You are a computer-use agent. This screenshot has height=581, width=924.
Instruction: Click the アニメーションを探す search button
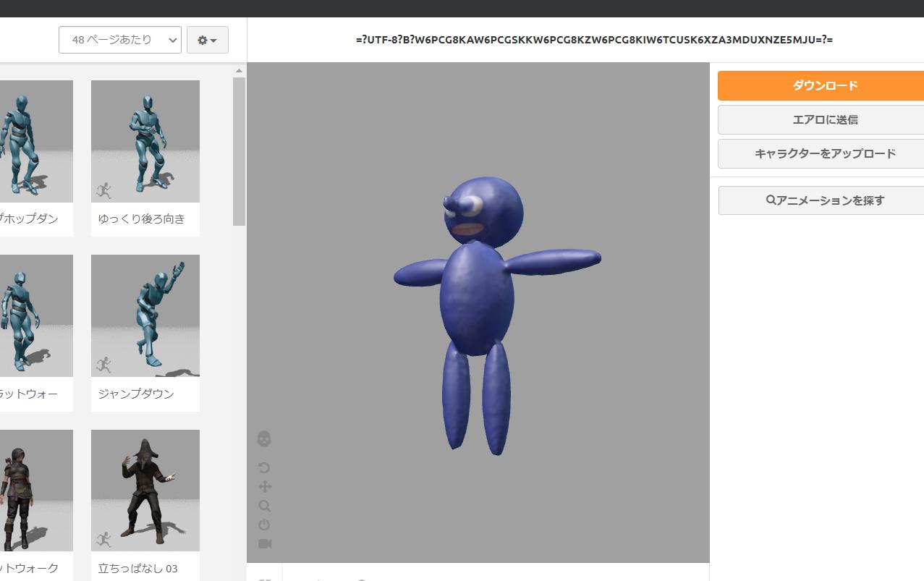click(x=821, y=200)
